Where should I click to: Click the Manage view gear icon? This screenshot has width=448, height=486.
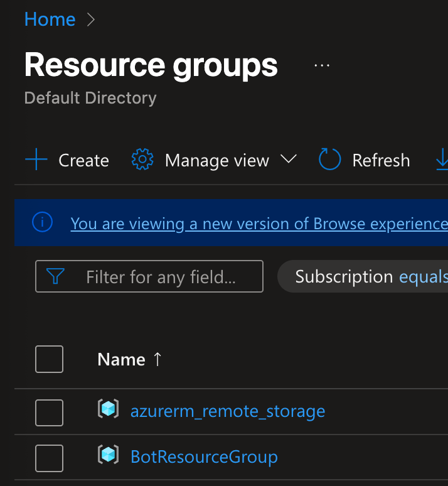(x=142, y=160)
